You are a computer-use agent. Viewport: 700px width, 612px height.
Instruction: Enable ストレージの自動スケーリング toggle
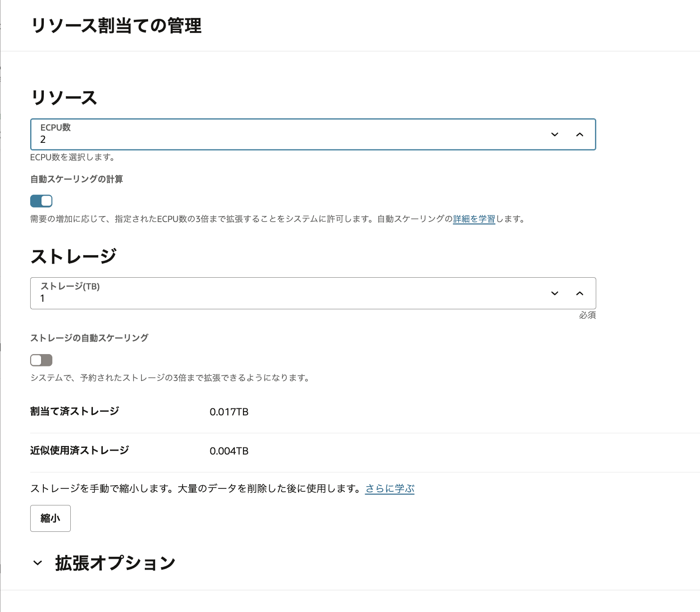[x=41, y=360]
